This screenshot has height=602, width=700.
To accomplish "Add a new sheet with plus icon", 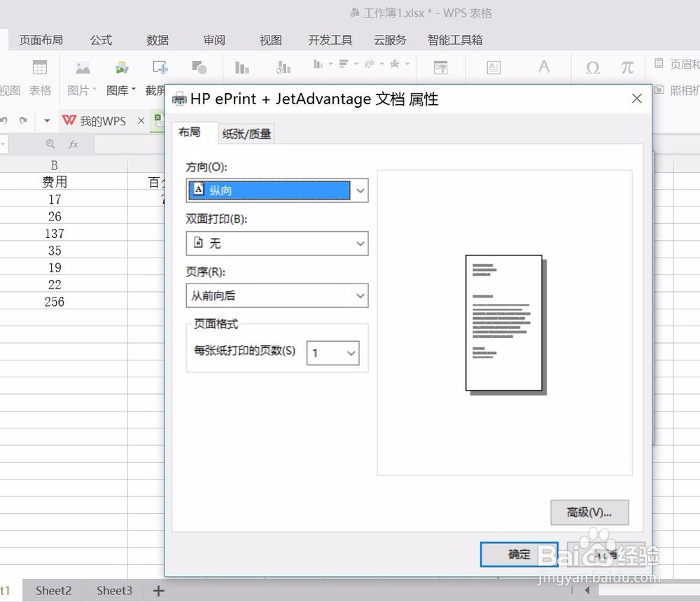I will [158, 591].
